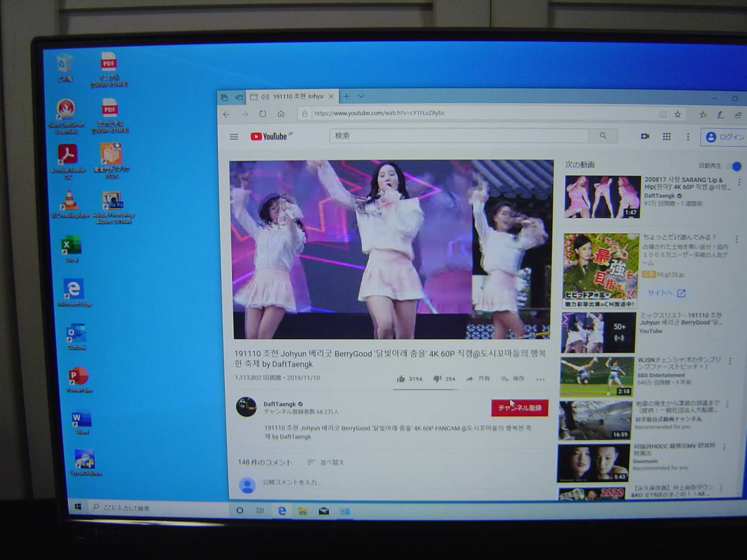Open the more actions ellipsis under the video
747x560 pixels.
pyautogui.click(x=540, y=379)
